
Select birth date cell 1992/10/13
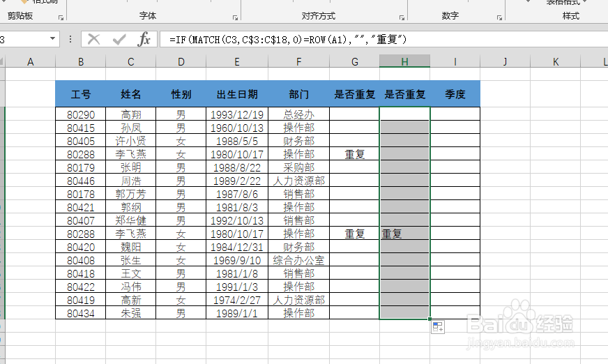point(237,220)
